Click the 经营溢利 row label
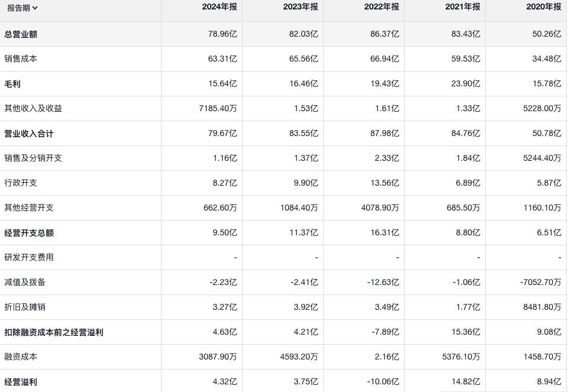This screenshot has height=392, width=568. coord(21,382)
